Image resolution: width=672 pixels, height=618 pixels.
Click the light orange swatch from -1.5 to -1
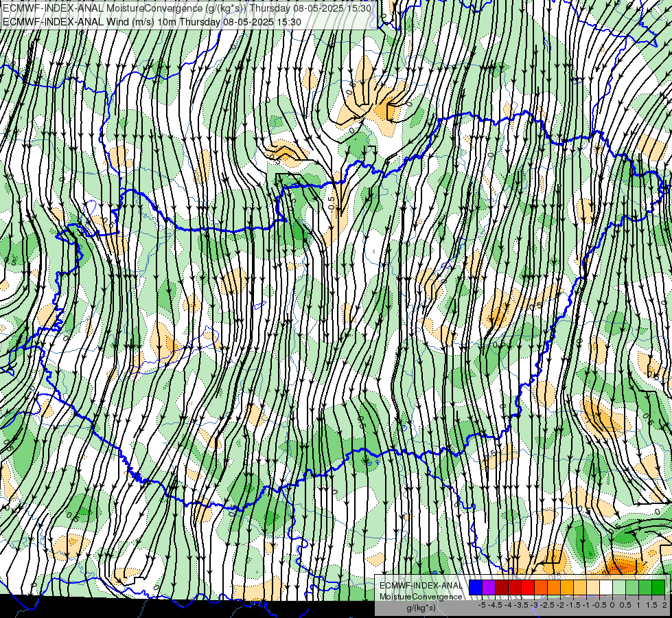(580, 588)
